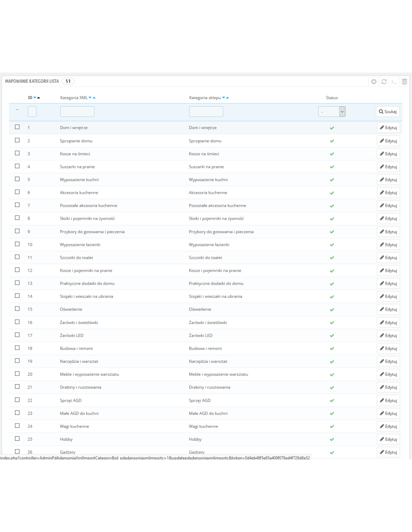This screenshot has width=412, height=532.
Task: Click Przybory do gotowania i pieczenia XML cell
Action: click(92, 232)
